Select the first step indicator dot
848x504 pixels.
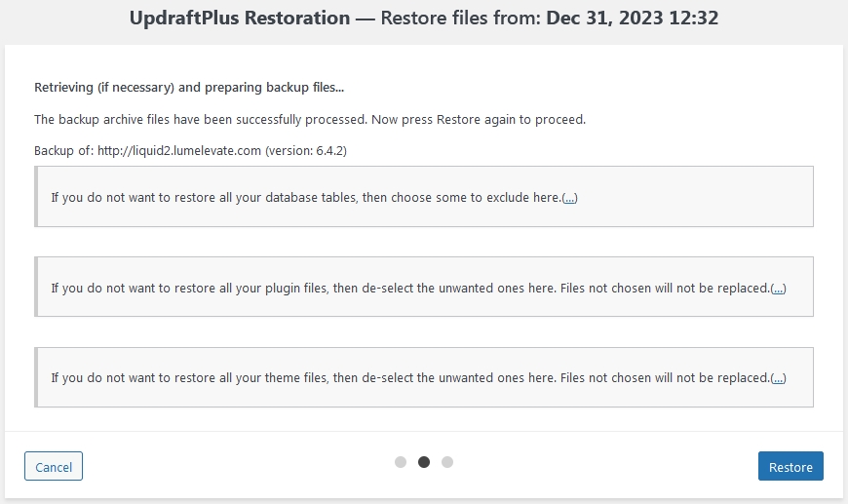[x=401, y=462]
